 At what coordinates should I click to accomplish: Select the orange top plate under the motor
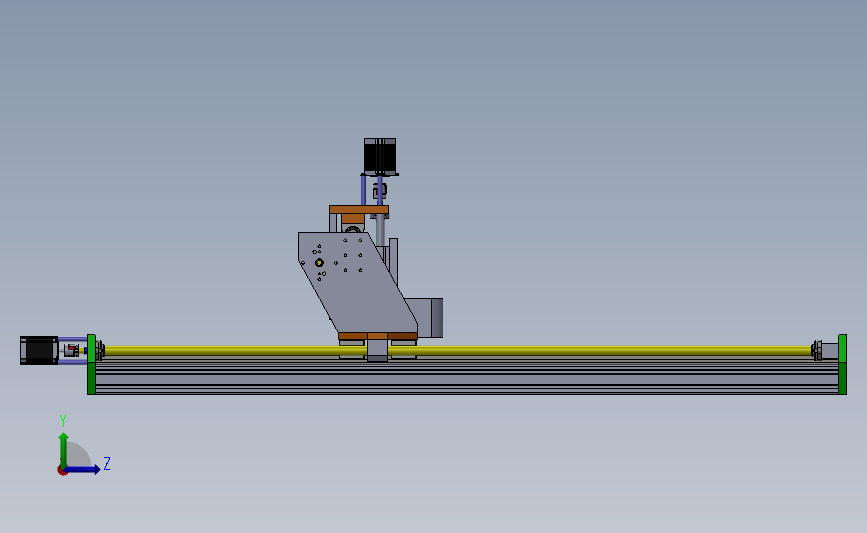[x=359, y=210]
